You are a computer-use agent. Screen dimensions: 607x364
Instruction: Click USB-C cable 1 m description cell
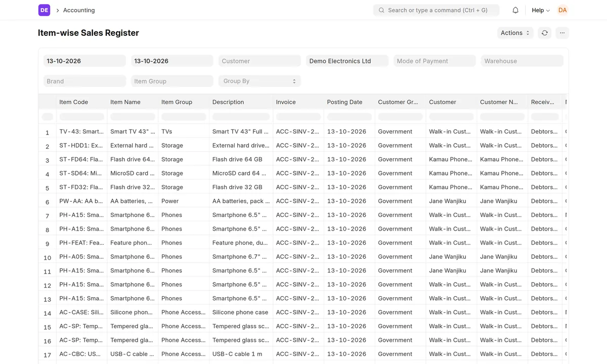pos(241,354)
